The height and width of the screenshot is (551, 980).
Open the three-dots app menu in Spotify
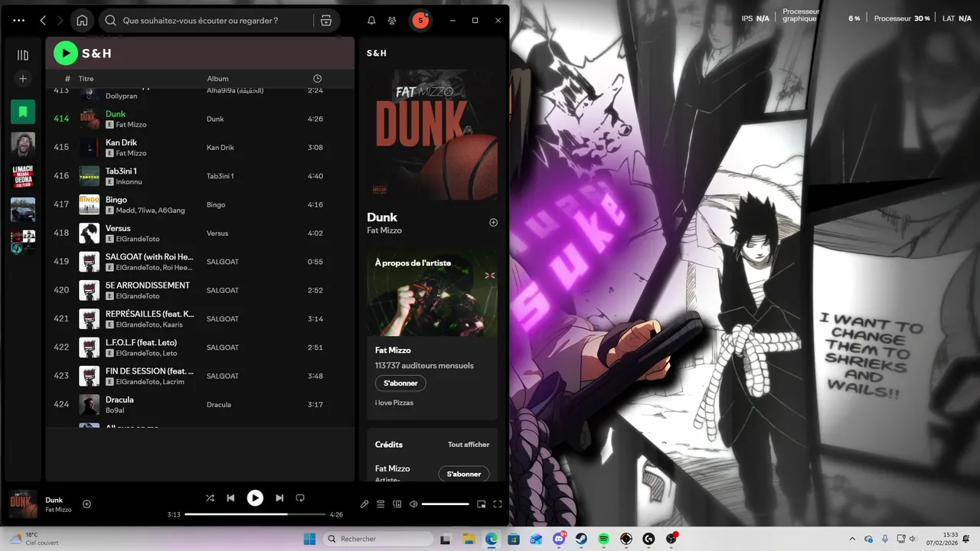pos(19,21)
